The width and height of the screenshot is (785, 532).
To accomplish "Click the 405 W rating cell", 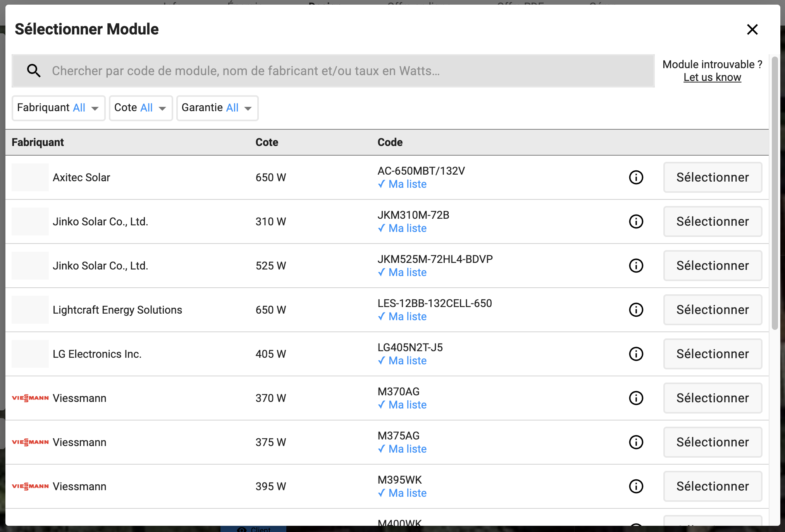I will click(x=270, y=354).
